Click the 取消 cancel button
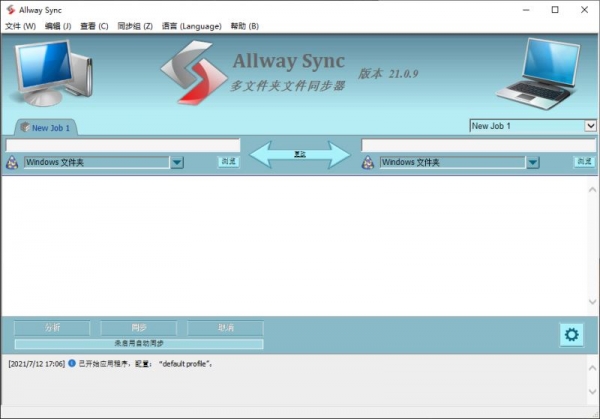 (226, 328)
